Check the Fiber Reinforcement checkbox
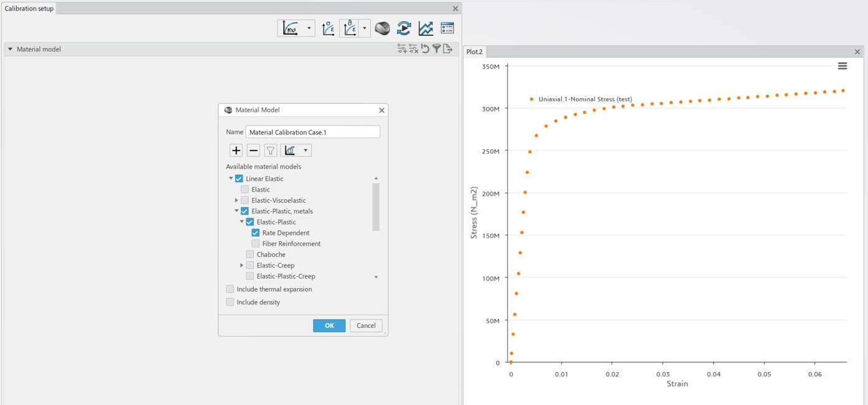The width and height of the screenshot is (868, 405). [256, 244]
